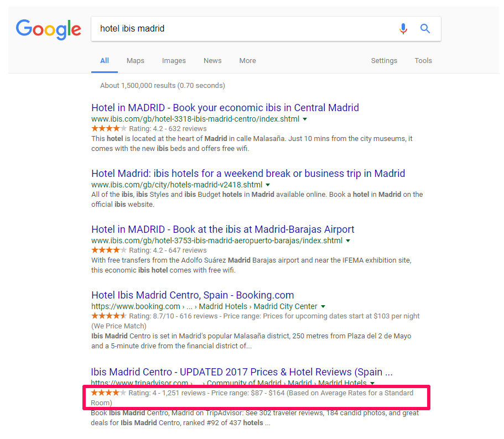Expand dropdown arrow next to booking.com breadcrumb
This screenshot has height=439, width=504.
tap(323, 307)
